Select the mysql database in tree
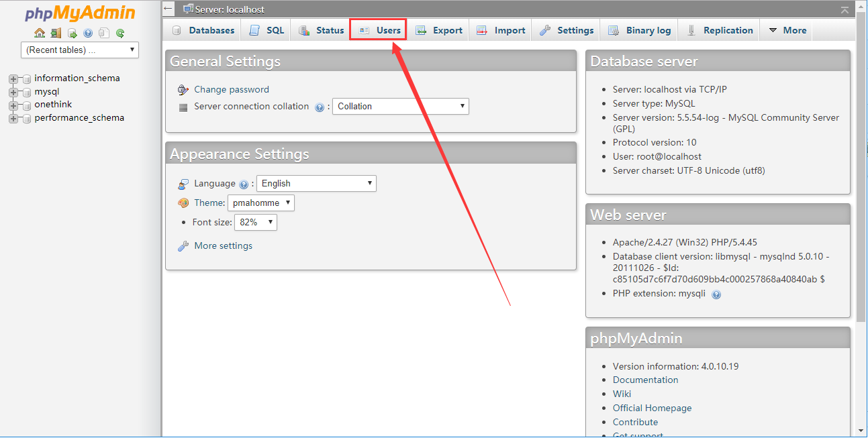 (x=47, y=91)
